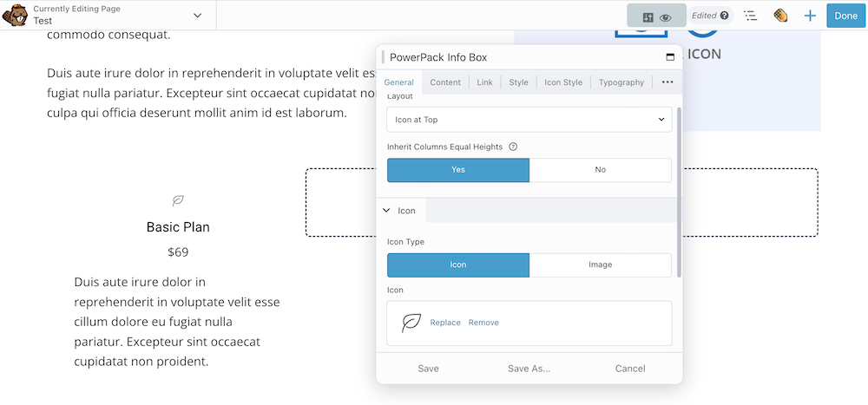Screen dimensions: 868x405
Task: Open the PowerPack templates icon
Action: coord(780,16)
